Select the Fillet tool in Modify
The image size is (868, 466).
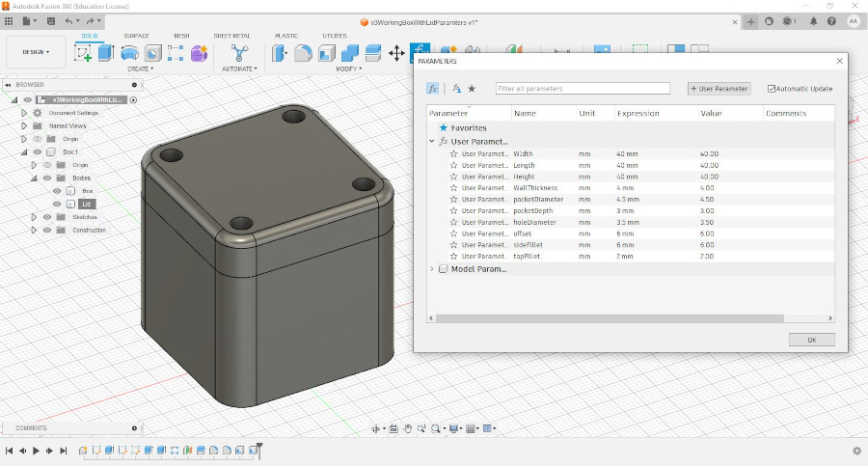[x=303, y=53]
